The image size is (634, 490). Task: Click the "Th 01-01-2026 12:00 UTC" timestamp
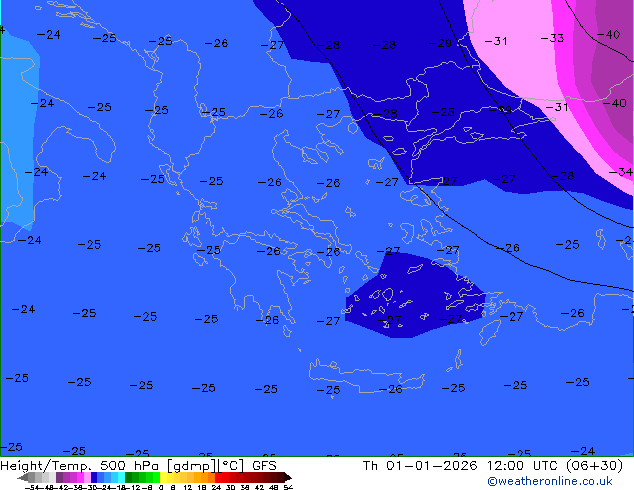(x=461, y=465)
